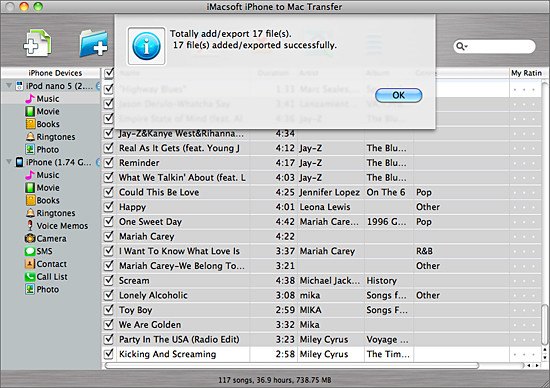The width and height of the screenshot is (550, 388).
Task: Uncheck Could This Be Love checkbox
Action: pyautogui.click(x=109, y=192)
